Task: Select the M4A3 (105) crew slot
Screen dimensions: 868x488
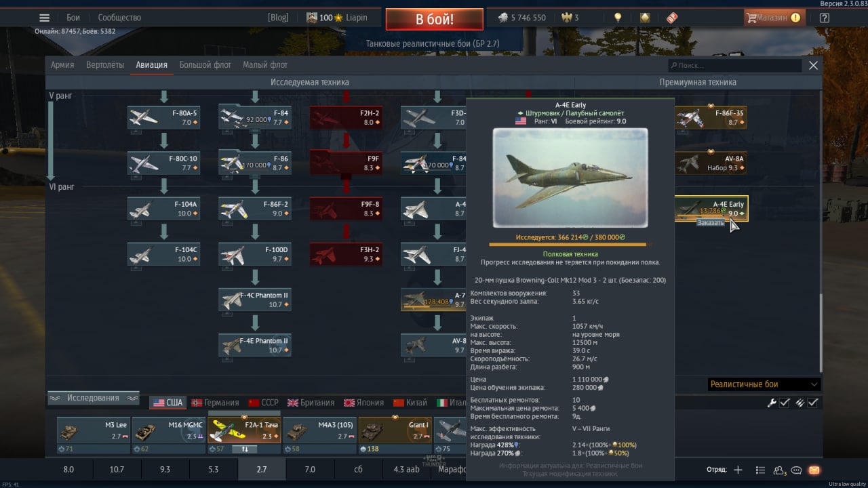Action: [x=319, y=430]
